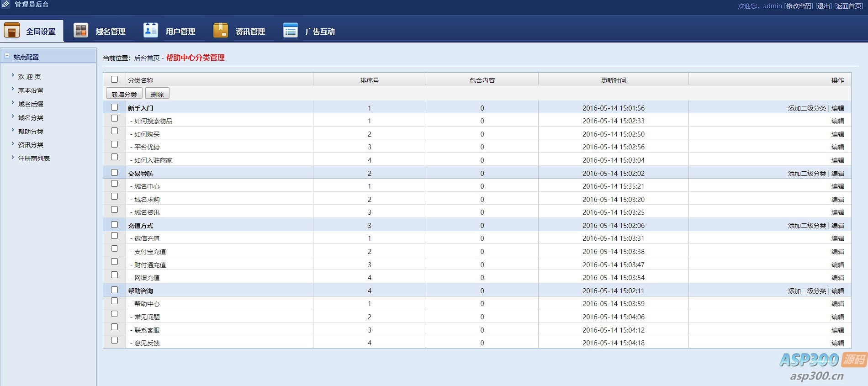
Task: Edit the 域名资讯 row
Action: coord(838,212)
